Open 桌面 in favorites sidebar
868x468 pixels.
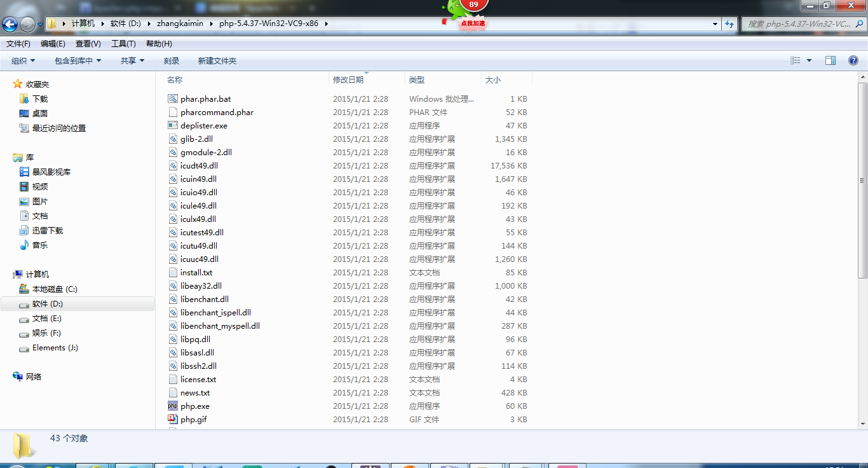click(40, 113)
